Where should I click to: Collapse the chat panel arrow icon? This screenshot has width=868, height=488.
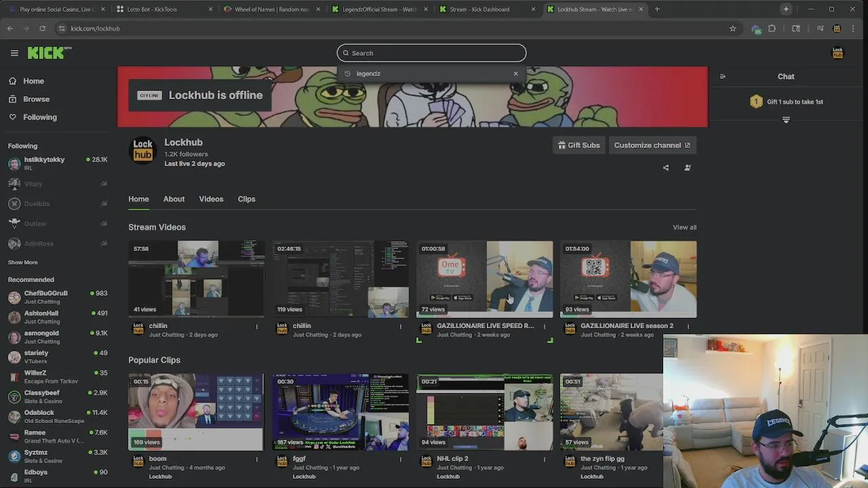coord(722,77)
